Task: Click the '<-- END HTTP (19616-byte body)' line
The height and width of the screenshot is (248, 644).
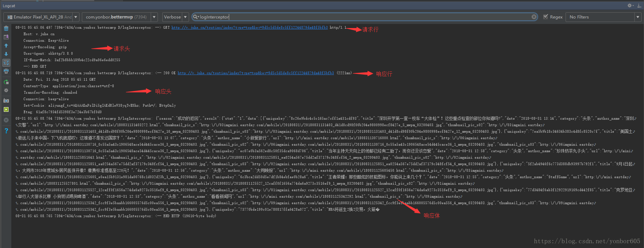Action: [x=115, y=216]
